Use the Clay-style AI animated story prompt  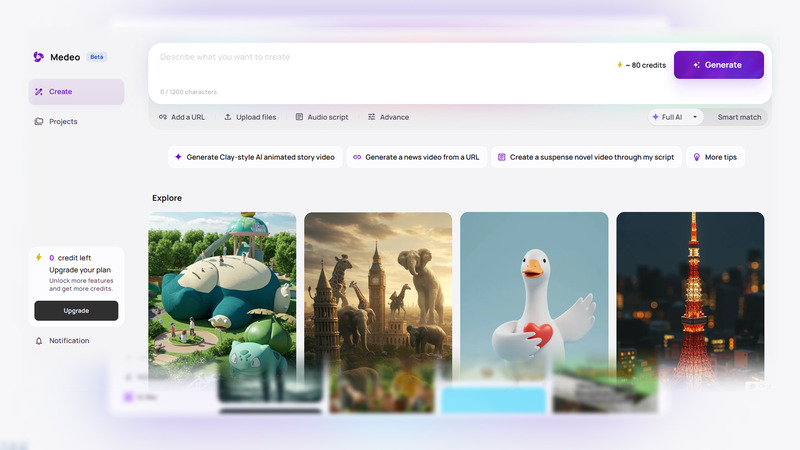pyautogui.click(x=255, y=157)
